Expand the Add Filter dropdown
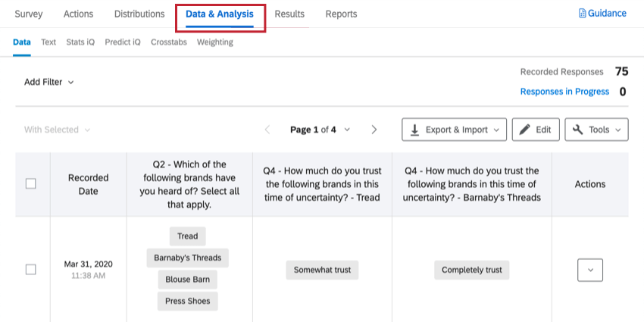The height and width of the screenshot is (322, 644). [49, 82]
